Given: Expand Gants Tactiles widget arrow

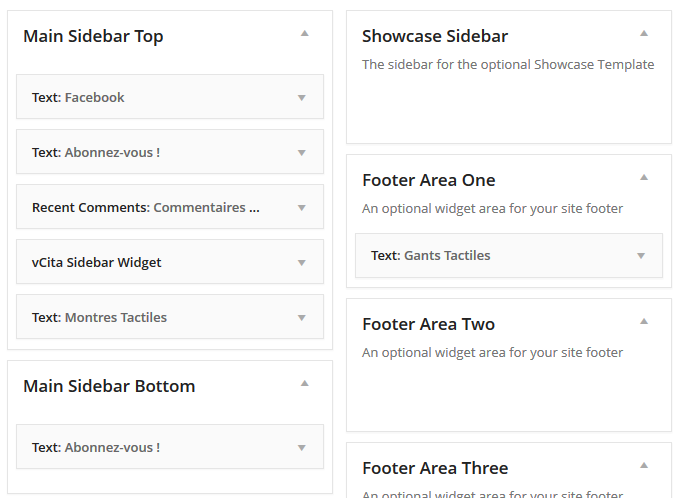Looking at the screenshot, I should click(641, 256).
